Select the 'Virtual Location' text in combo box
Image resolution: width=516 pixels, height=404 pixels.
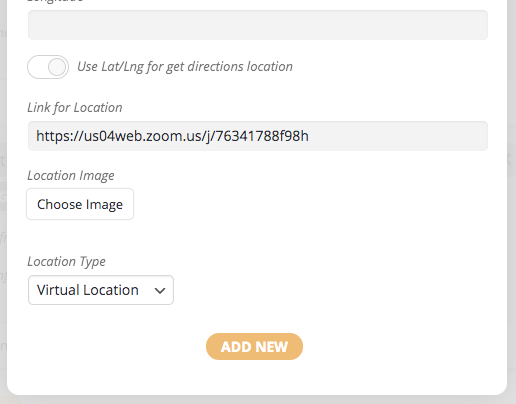(x=88, y=290)
